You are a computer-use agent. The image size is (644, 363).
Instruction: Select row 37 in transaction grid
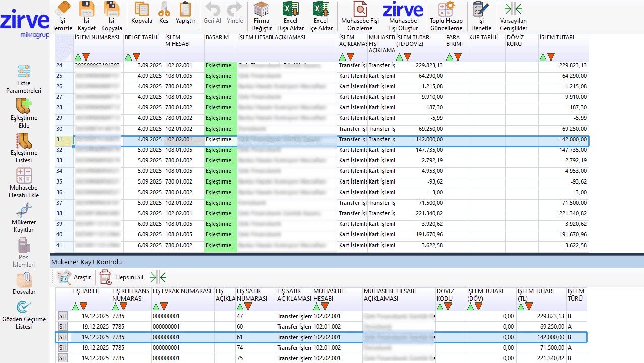coord(60,203)
